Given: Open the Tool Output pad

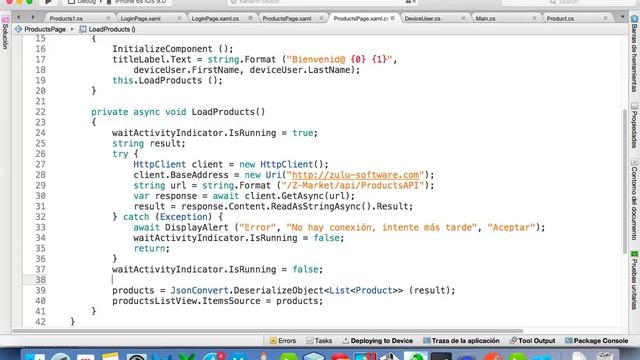Looking at the screenshot, I should pyautogui.click(x=532, y=340).
